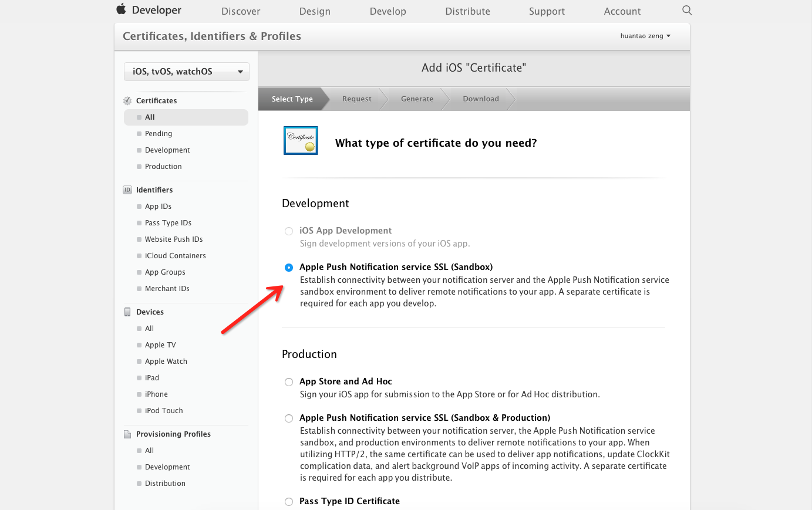The height and width of the screenshot is (510, 812).
Task: Expand the huantao zeng account menu
Action: [x=645, y=36]
